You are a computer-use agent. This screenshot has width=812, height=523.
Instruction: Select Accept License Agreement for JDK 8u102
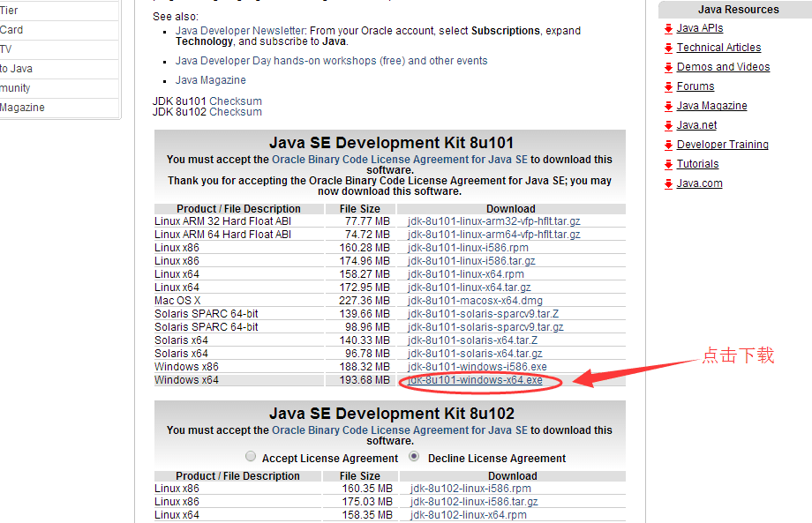click(251, 456)
